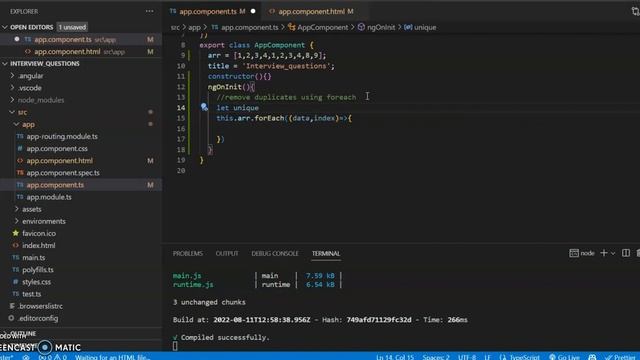Image resolution: width=640 pixels, height=360 pixels.
Task: Open styles.css file
Action: click(x=36, y=282)
